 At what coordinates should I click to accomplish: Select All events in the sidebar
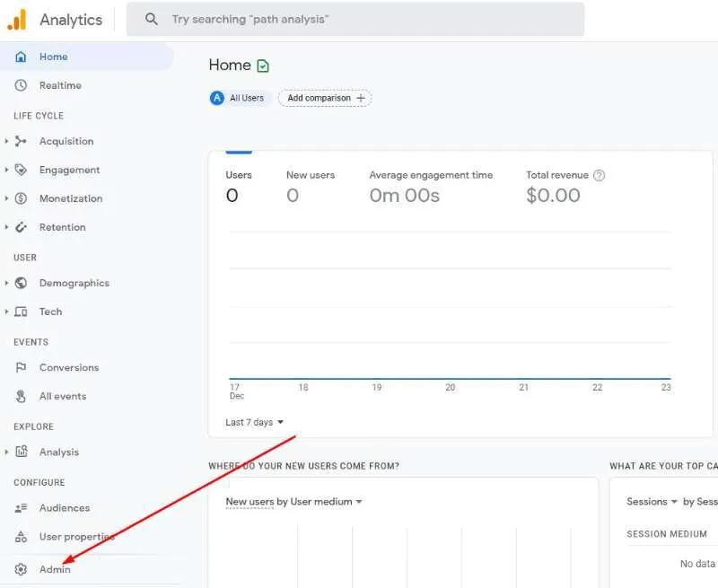click(x=61, y=396)
